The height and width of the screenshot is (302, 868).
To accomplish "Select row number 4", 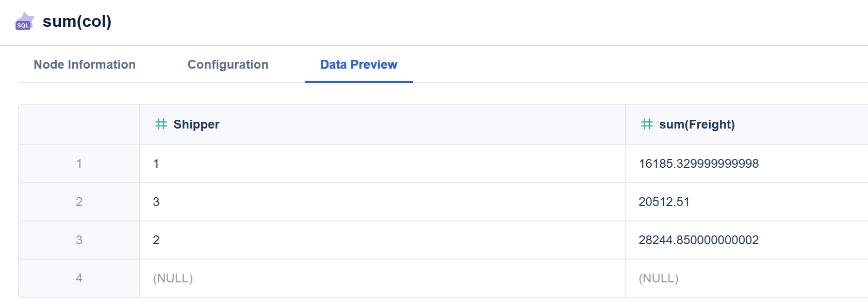I will [79, 278].
